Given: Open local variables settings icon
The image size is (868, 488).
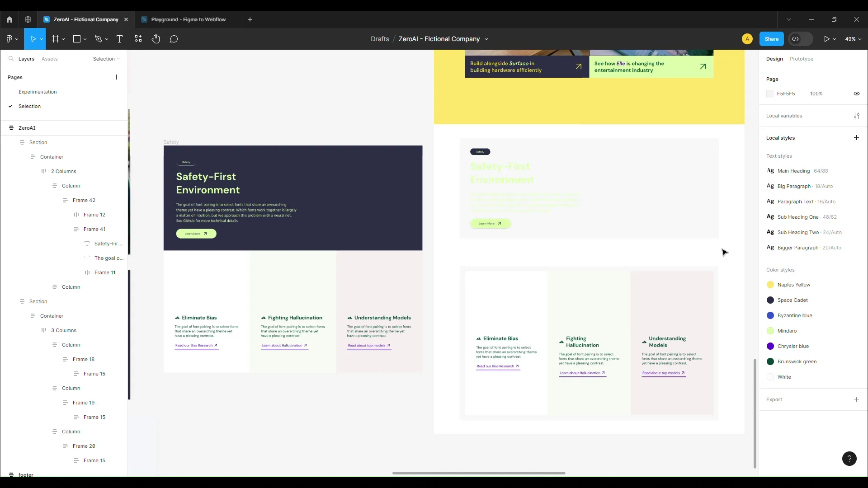Looking at the screenshot, I should click(x=856, y=116).
